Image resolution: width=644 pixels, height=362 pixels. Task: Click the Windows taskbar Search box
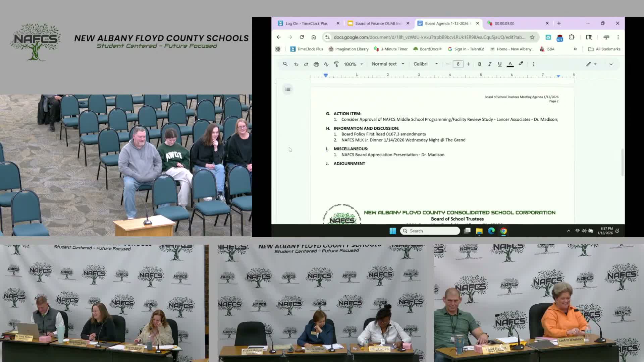(x=430, y=231)
